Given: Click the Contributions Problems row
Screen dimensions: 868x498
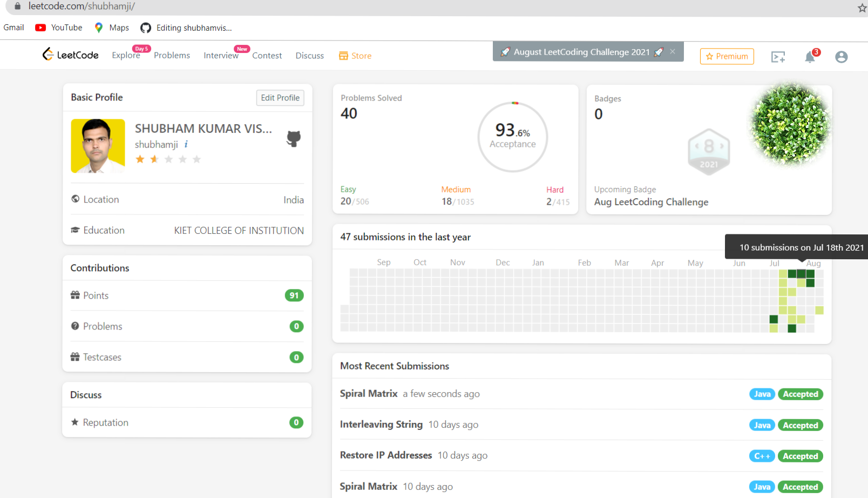Looking at the screenshot, I should point(187,326).
